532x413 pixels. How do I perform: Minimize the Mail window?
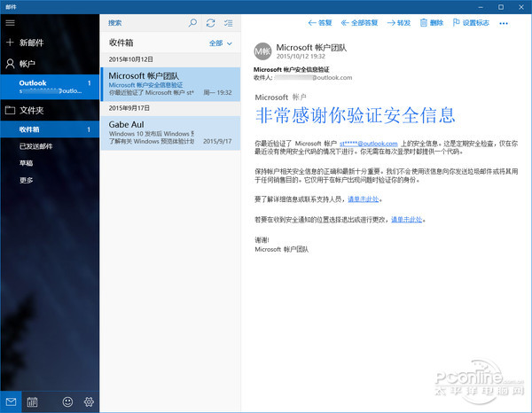coord(481,7)
